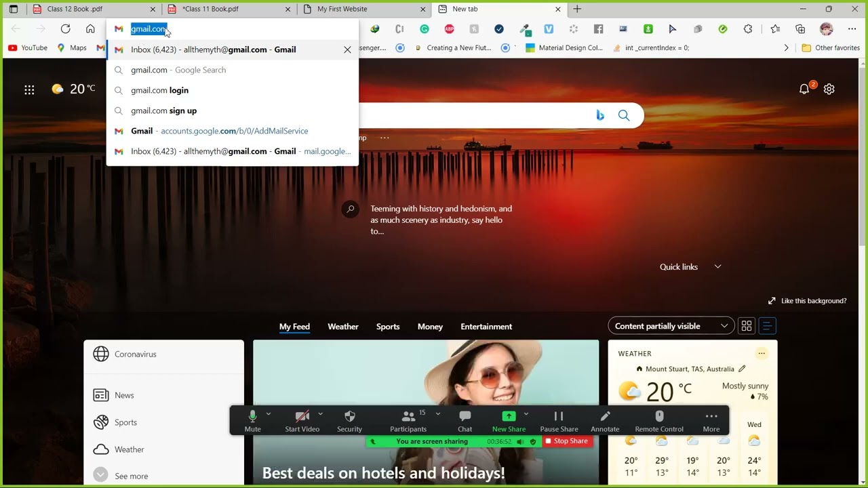Open Content partially visible dropdown
Image resolution: width=868 pixels, height=488 pixels.
pyautogui.click(x=671, y=326)
